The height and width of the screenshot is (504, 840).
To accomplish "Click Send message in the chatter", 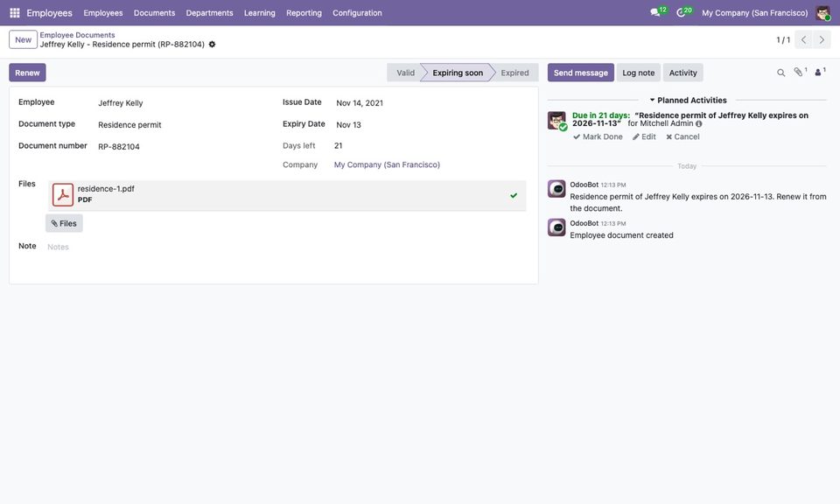I will click(581, 73).
